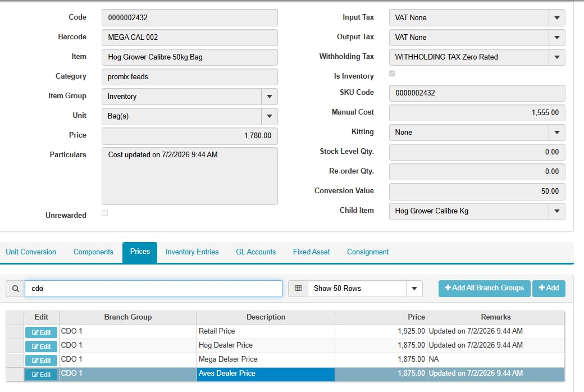This screenshot has width=584, height=392.
Task: Expand the Child Item dropdown
Action: tap(557, 211)
